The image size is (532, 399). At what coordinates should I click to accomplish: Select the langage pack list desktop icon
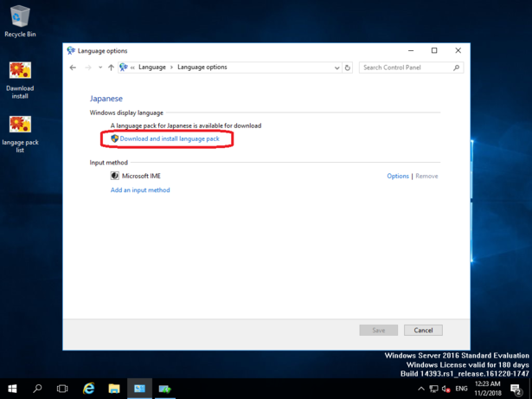pos(20,134)
